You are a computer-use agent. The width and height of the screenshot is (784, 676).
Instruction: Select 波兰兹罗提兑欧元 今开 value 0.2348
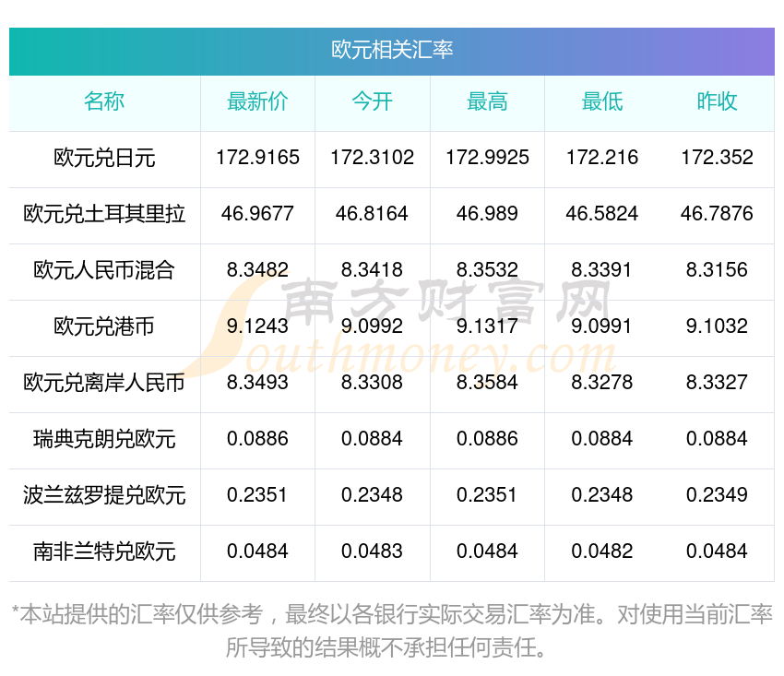point(372,495)
